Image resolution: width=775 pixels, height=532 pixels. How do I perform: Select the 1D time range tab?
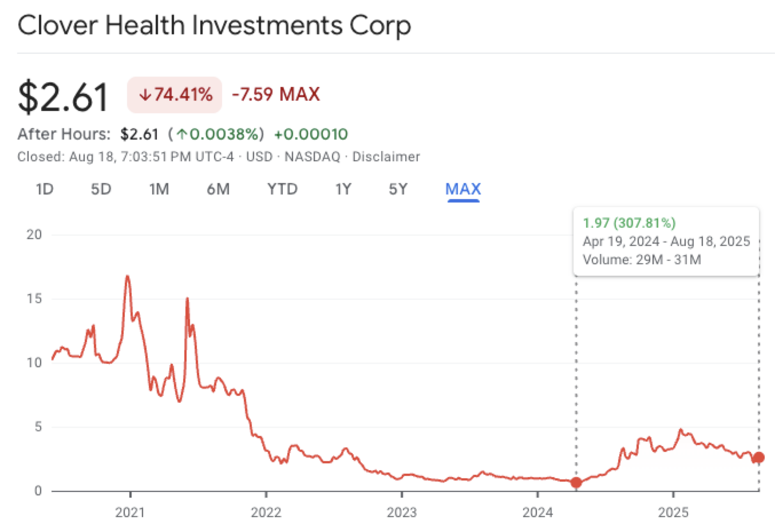pyautogui.click(x=44, y=189)
